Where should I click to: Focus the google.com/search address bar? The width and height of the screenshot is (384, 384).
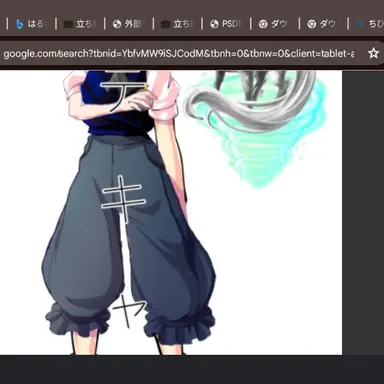click(x=179, y=53)
